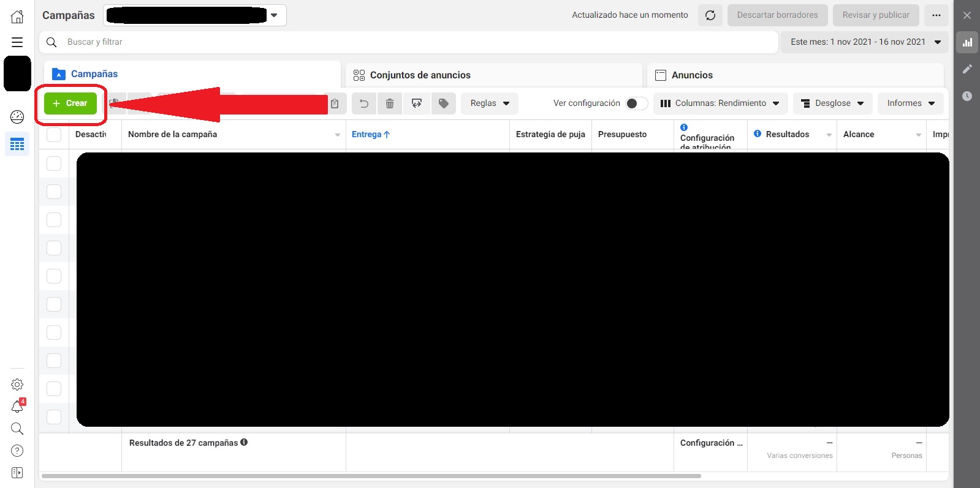Open the date range Este mes selector
Image resolution: width=980 pixels, height=488 pixels.
click(x=865, y=42)
